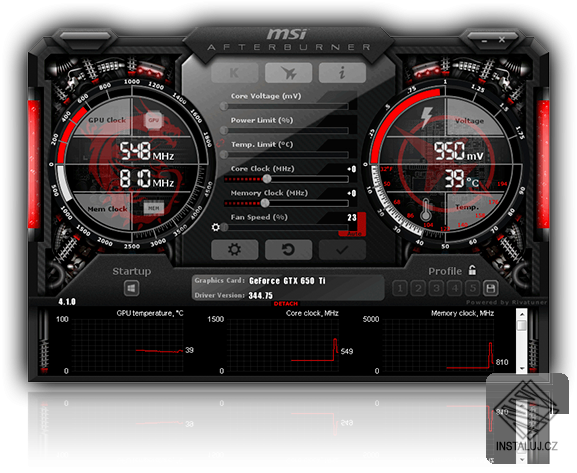
Task: Open the information i button
Action: pos(342,73)
